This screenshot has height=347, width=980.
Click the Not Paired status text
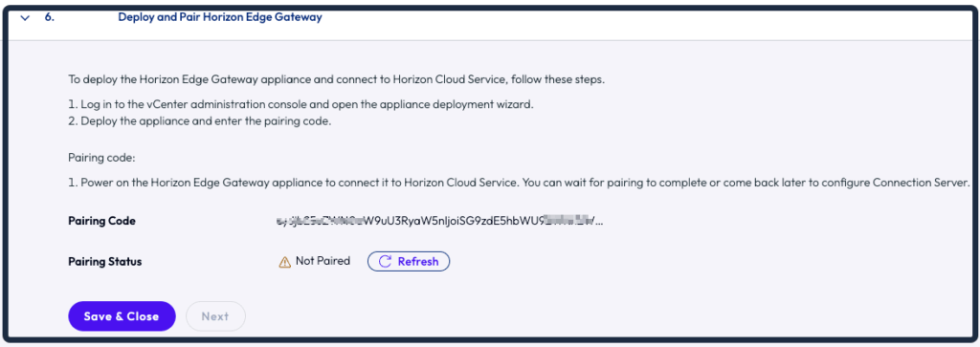tap(323, 261)
